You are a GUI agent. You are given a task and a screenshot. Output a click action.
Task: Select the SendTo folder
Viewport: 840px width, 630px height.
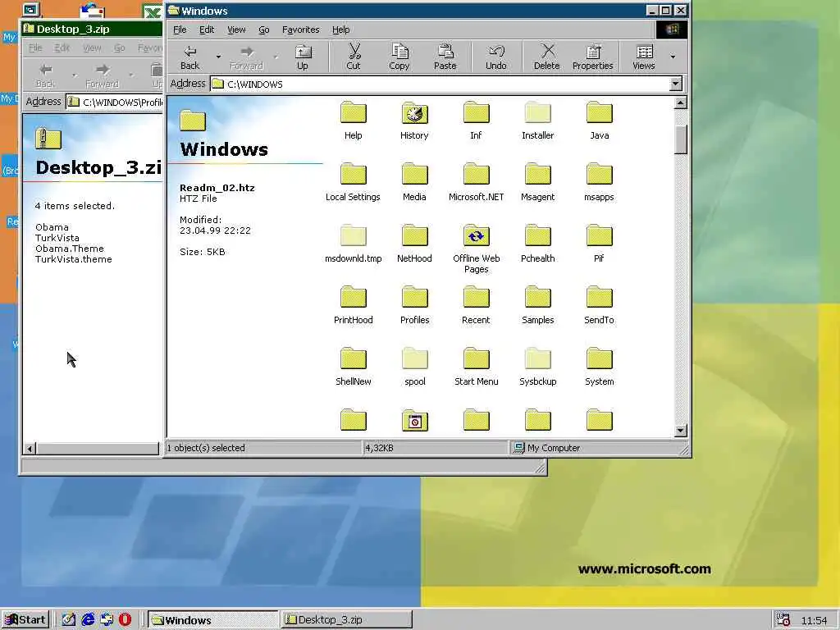tap(599, 305)
